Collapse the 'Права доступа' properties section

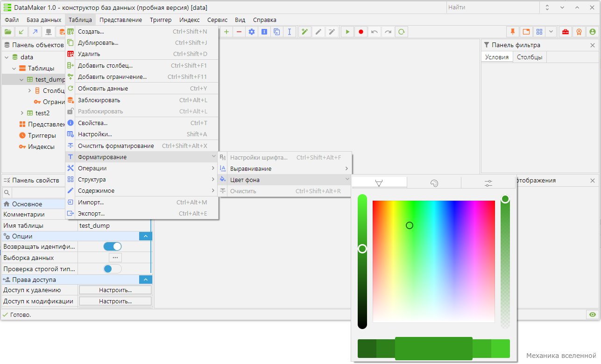click(145, 280)
